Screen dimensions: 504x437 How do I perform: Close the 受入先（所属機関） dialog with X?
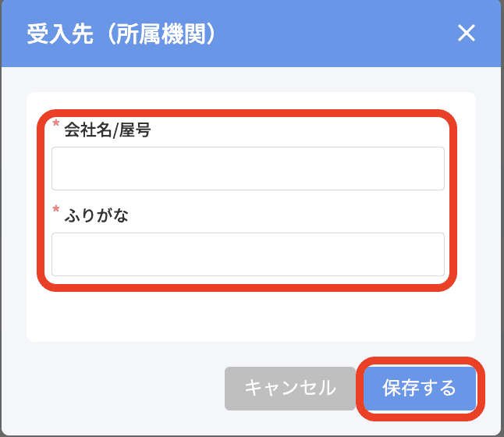coord(466,33)
